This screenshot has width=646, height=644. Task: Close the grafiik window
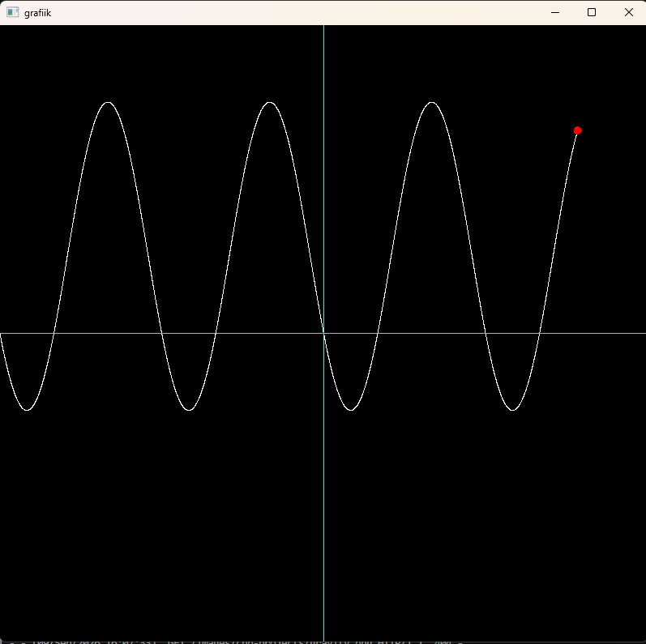[629, 12]
